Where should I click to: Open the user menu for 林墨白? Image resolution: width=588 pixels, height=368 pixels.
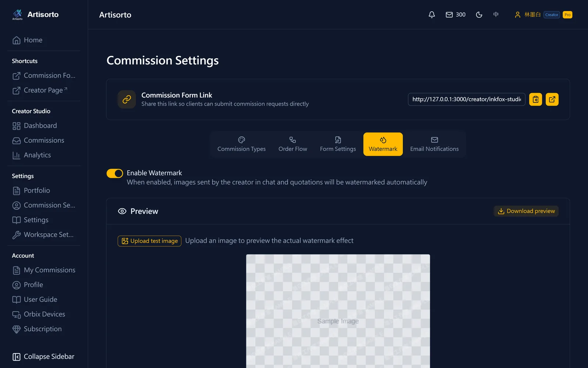point(543,15)
